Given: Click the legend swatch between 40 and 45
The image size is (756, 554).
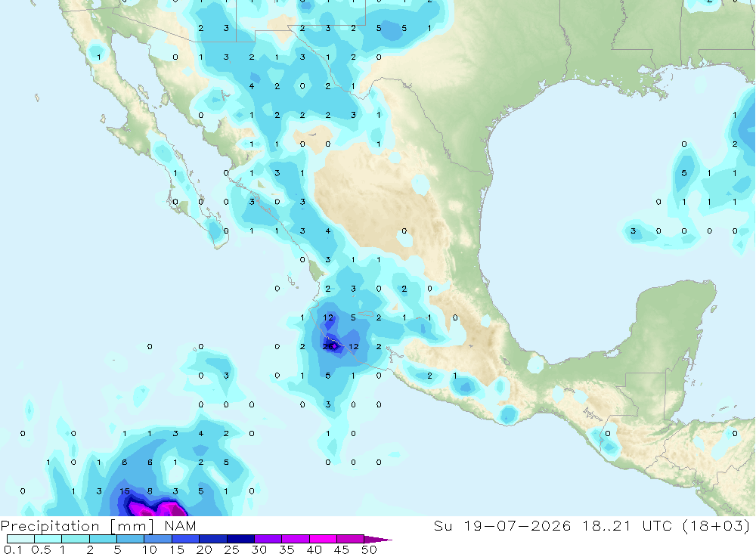Looking at the screenshot, I should pyautogui.click(x=323, y=539).
